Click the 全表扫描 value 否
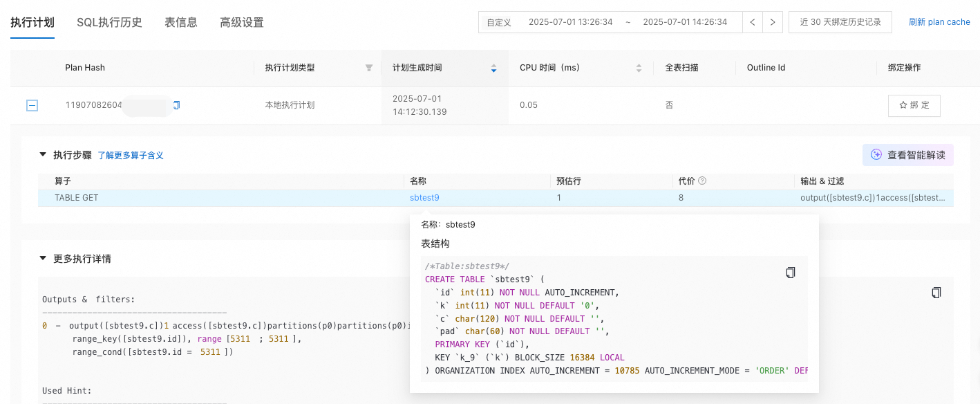The image size is (980, 404). pyautogui.click(x=669, y=105)
